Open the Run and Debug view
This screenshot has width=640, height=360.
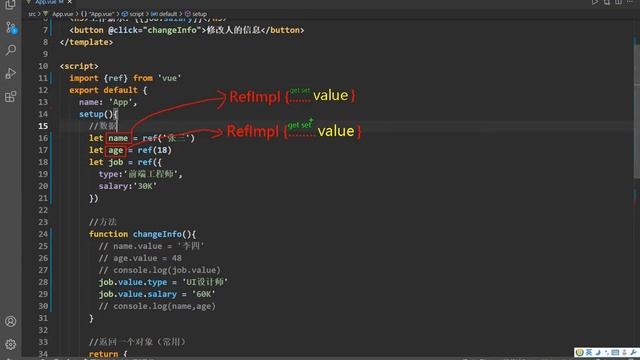click(x=11, y=73)
